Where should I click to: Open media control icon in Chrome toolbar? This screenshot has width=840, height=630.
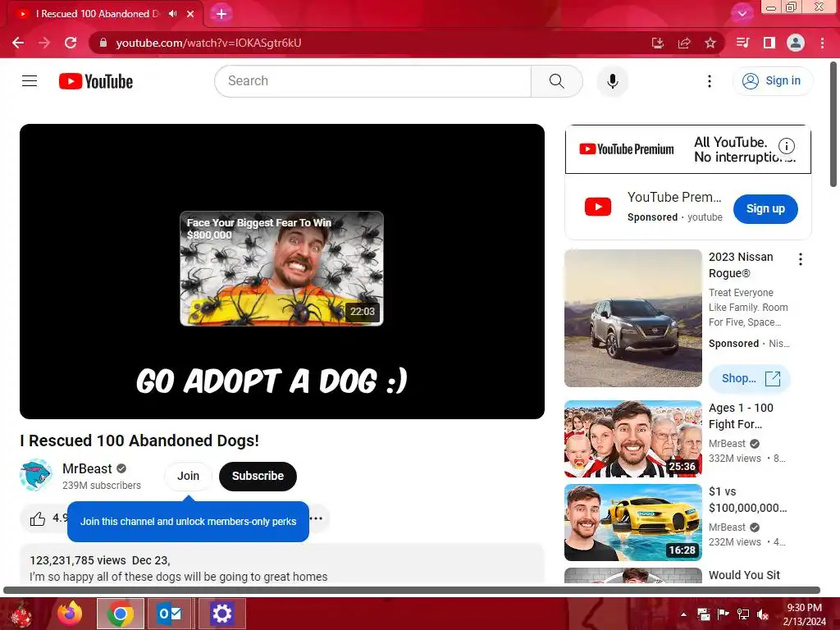(x=742, y=43)
